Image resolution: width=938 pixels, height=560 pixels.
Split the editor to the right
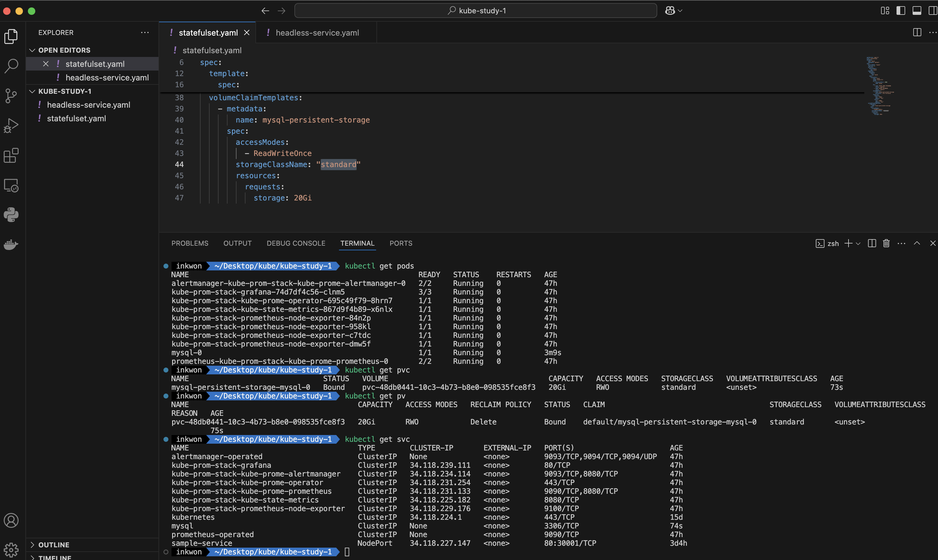click(917, 32)
